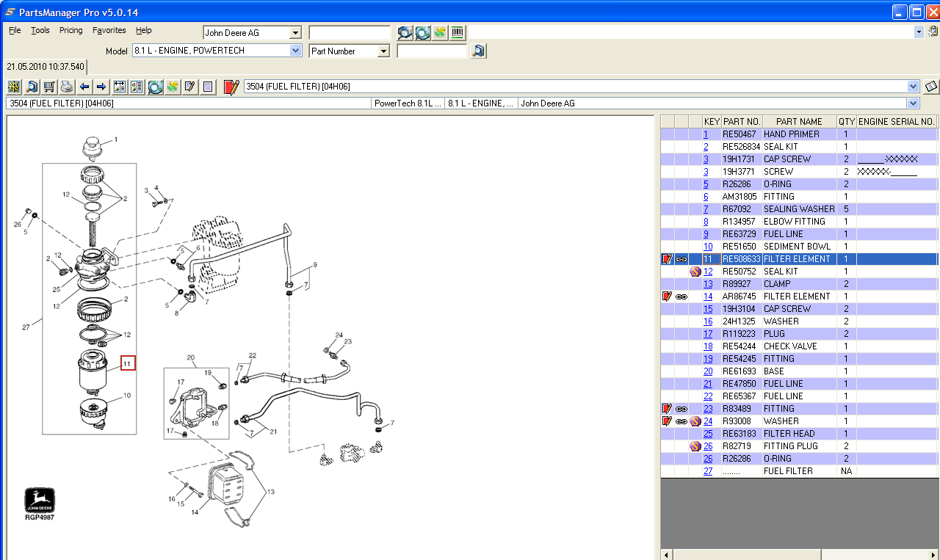Click the magnifier icon in the diagram toolbar
This screenshot has width=940, height=560.
[x=32, y=87]
